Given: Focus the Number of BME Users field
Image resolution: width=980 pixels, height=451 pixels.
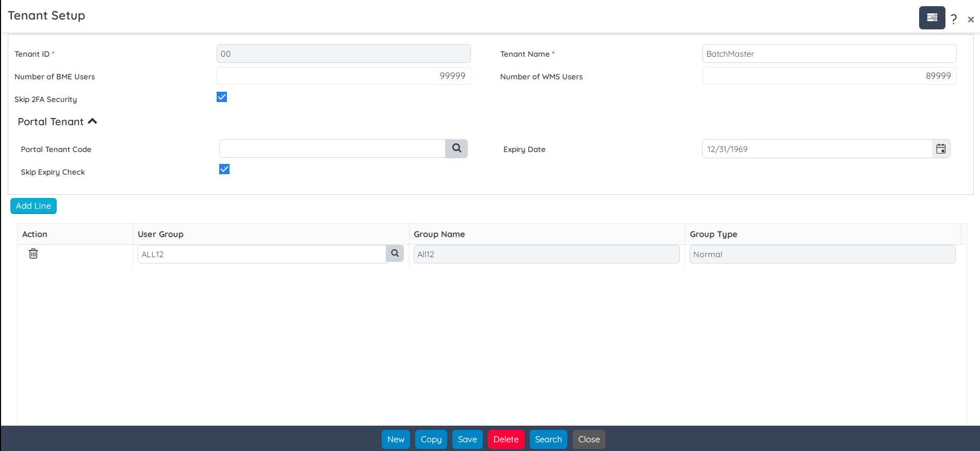Looking at the screenshot, I should 343,76.
